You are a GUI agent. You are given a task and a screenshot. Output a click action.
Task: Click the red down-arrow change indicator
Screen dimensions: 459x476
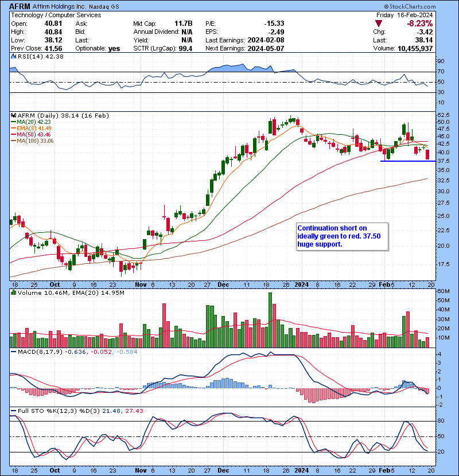pos(379,24)
